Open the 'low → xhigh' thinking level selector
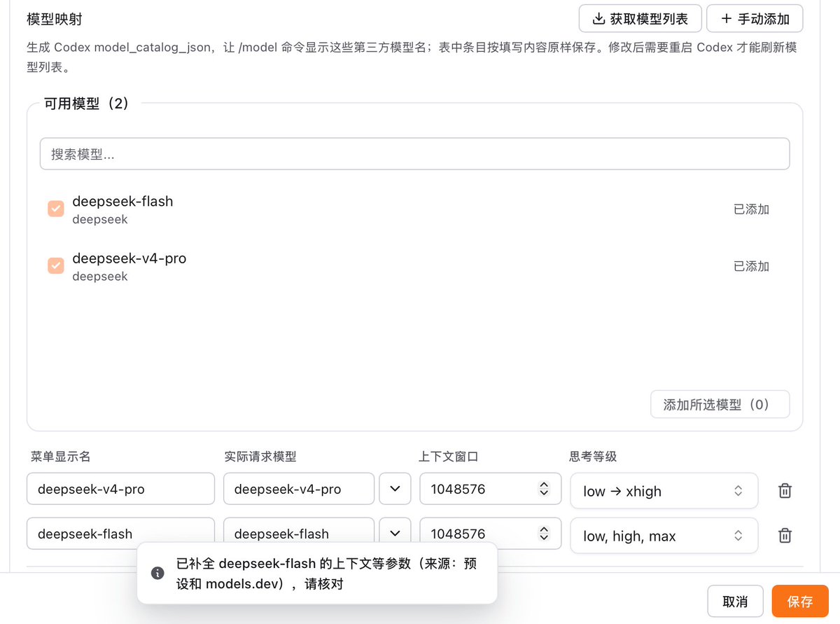Image resolution: width=840 pixels, height=624 pixels. tap(664, 491)
